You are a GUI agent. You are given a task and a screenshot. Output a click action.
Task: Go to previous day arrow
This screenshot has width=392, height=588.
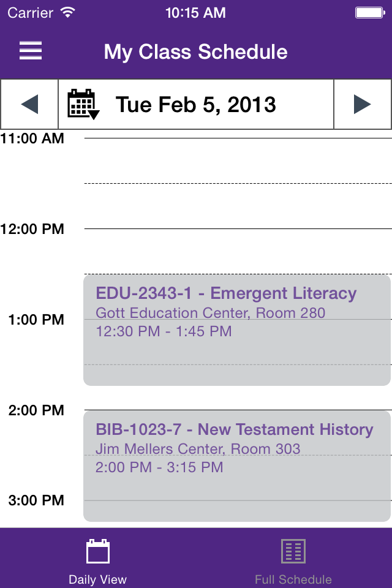[29, 104]
